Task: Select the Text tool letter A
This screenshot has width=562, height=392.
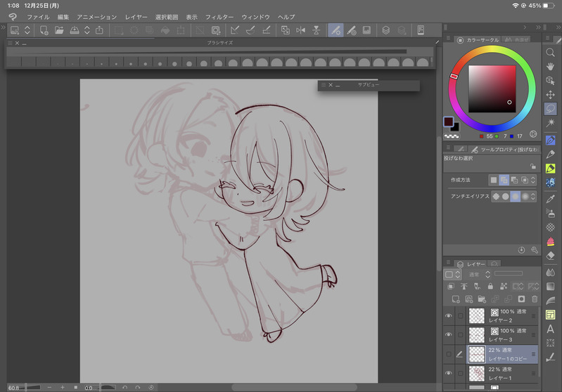Action: pyautogui.click(x=550, y=329)
